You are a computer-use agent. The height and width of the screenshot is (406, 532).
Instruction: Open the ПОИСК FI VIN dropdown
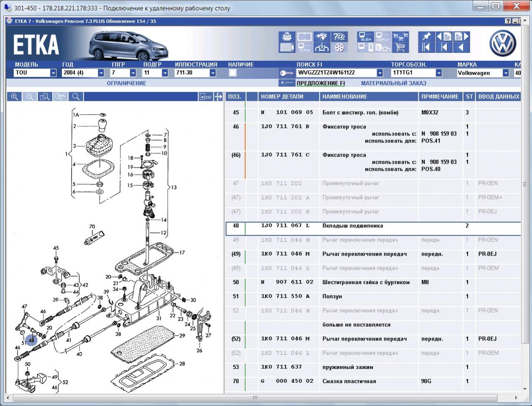point(380,73)
